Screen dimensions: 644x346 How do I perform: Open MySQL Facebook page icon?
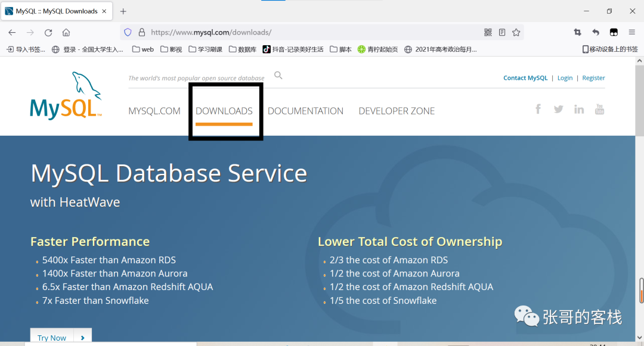coord(538,109)
